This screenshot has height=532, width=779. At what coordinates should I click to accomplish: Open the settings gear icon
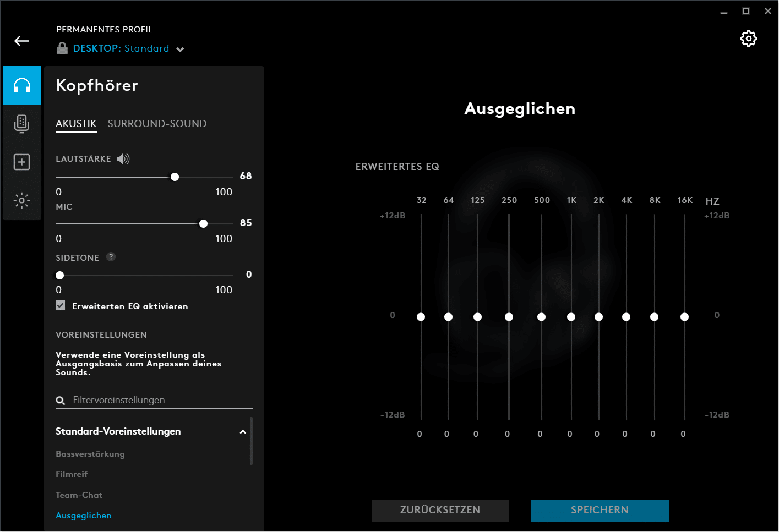pos(748,39)
